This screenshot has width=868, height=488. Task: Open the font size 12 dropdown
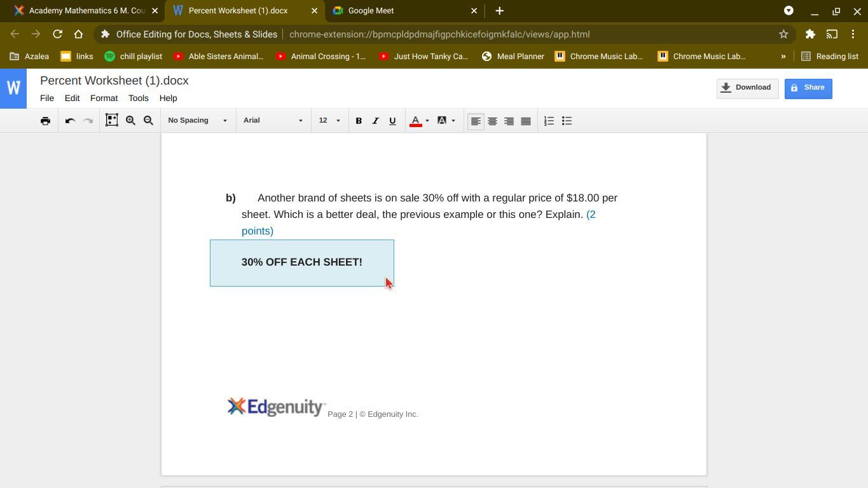coord(329,121)
